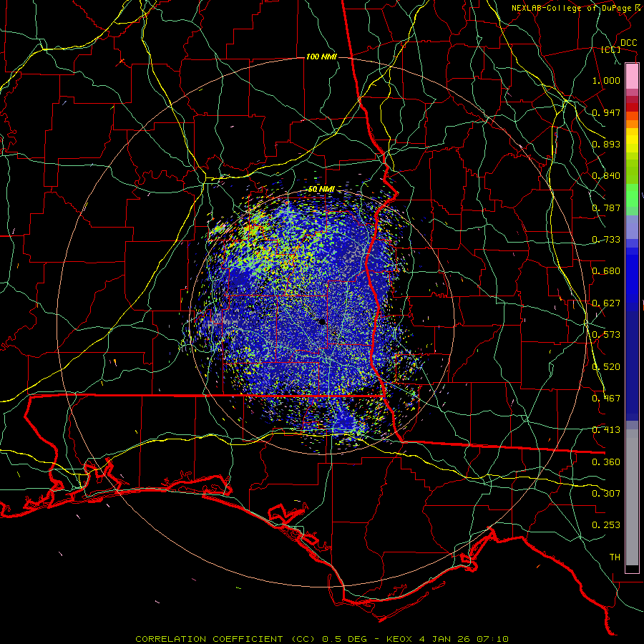Click the 4 JAN 26 date in caption

[445, 639]
